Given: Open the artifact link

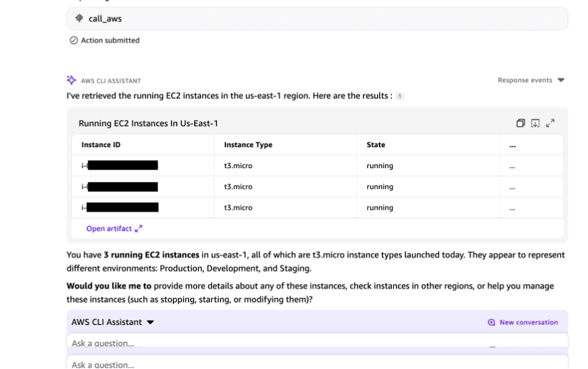Looking at the screenshot, I should coord(114,229).
